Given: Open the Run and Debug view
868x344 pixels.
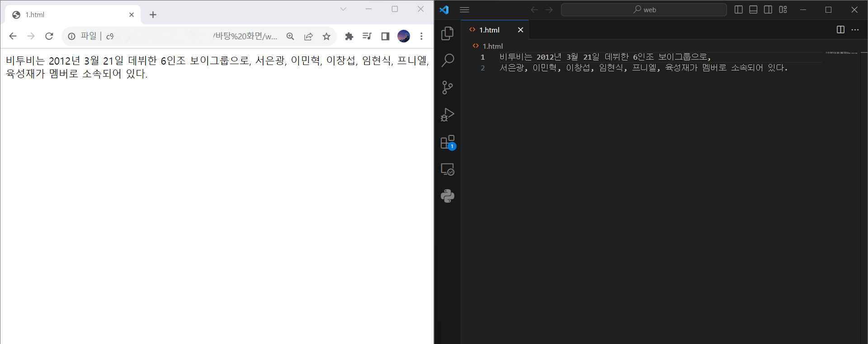Looking at the screenshot, I should (x=448, y=115).
